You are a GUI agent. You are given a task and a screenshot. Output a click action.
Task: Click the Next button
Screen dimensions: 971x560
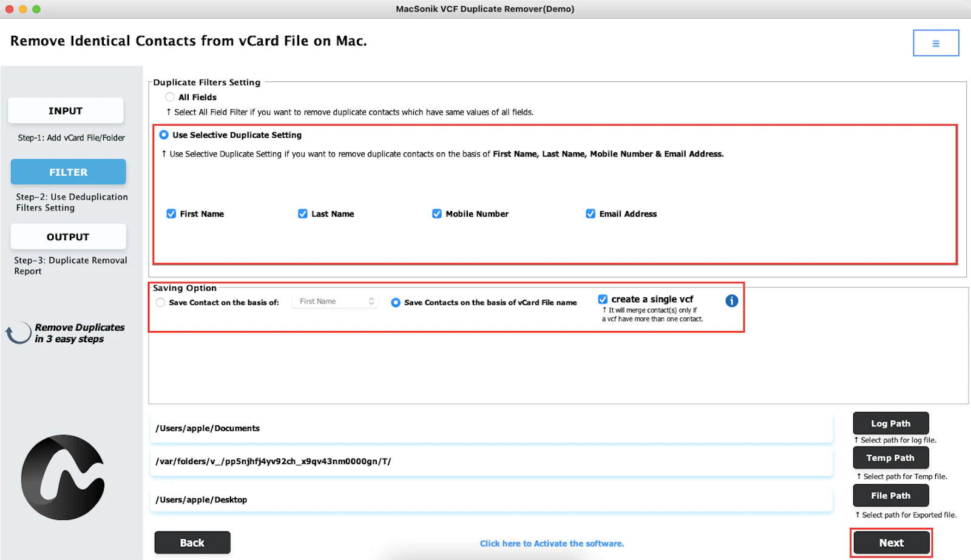891,543
